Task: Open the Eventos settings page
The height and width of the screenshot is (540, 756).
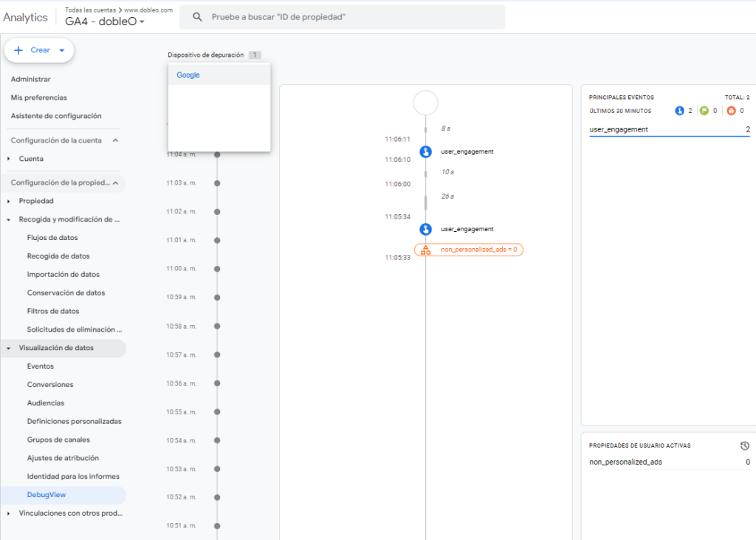Action: [41, 366]
